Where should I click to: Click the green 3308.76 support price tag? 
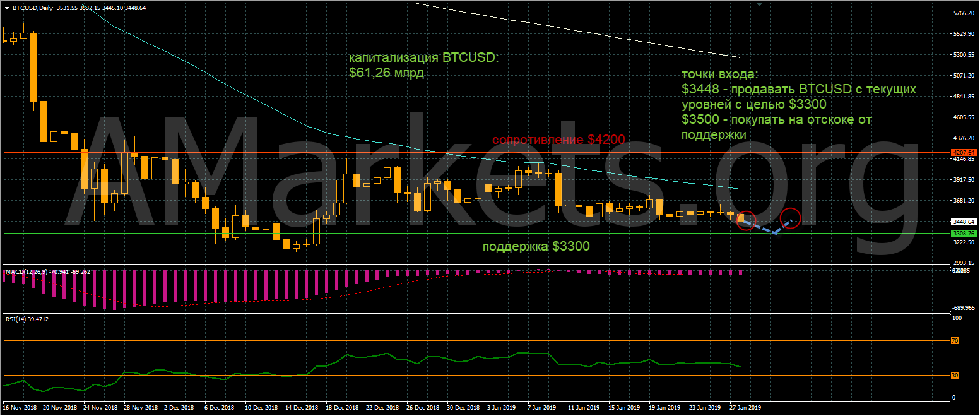(963, 233)
